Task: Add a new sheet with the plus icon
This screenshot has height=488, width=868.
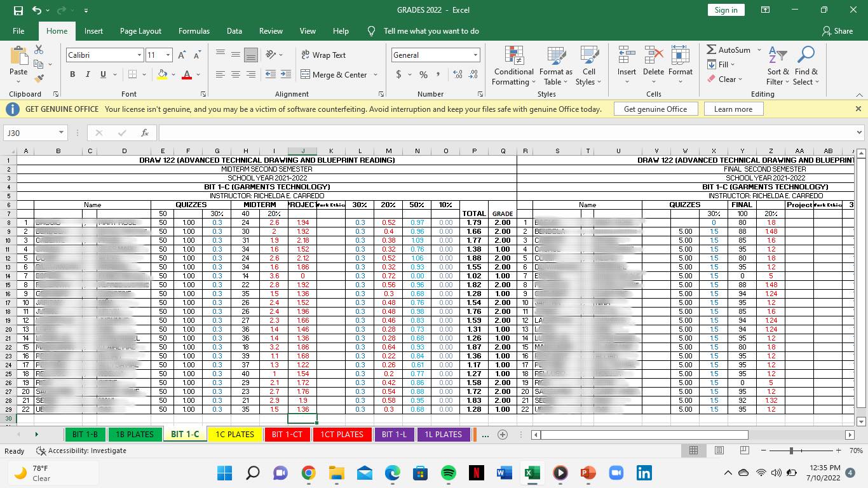Action: click(502, 435)
